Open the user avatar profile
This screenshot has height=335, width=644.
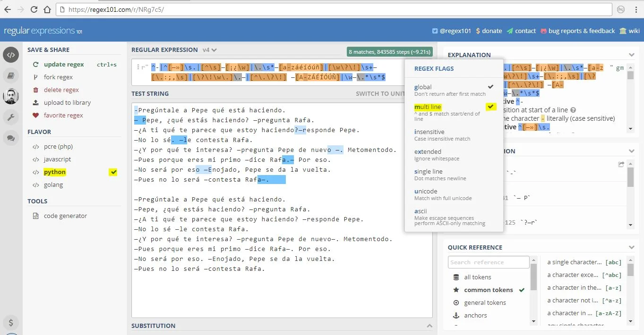coord(11,96)
